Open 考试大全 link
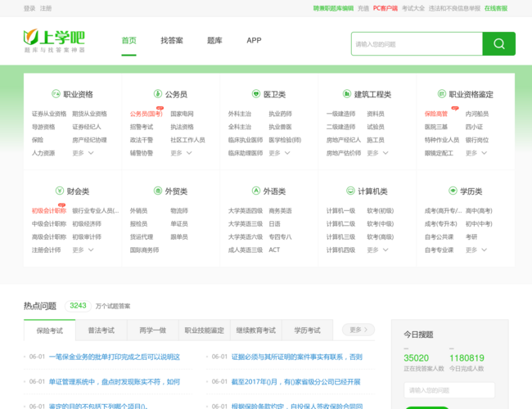Viewport: 532px width, 409px height. [413, 8]
